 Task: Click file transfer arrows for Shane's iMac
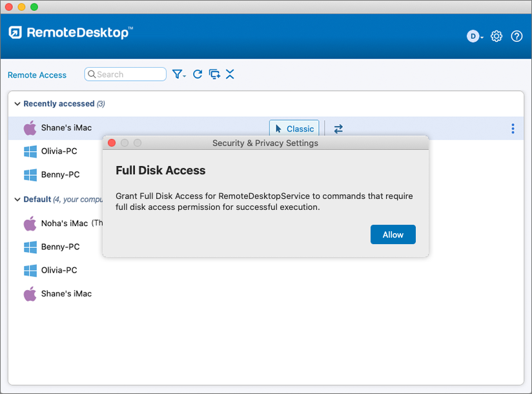point(338,129)
